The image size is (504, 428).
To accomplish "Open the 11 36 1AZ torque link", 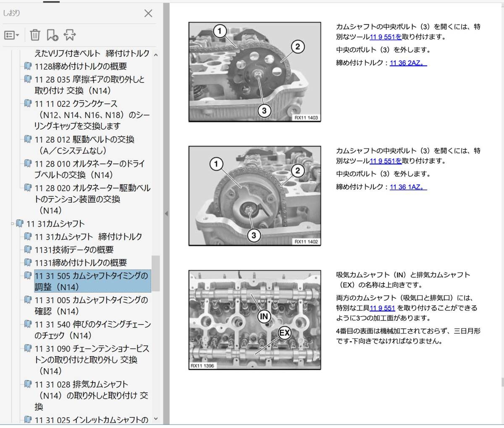I will pyautogui.click(x=408, y=187).
